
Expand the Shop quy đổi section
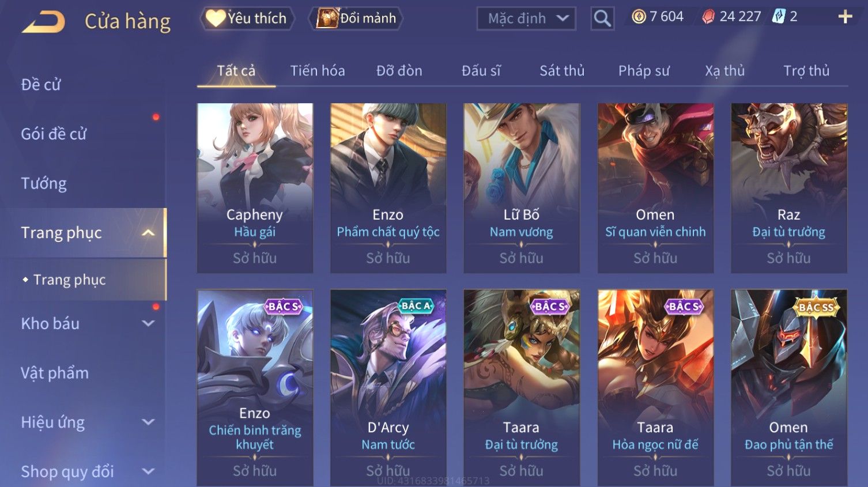(x=148, y=471)
